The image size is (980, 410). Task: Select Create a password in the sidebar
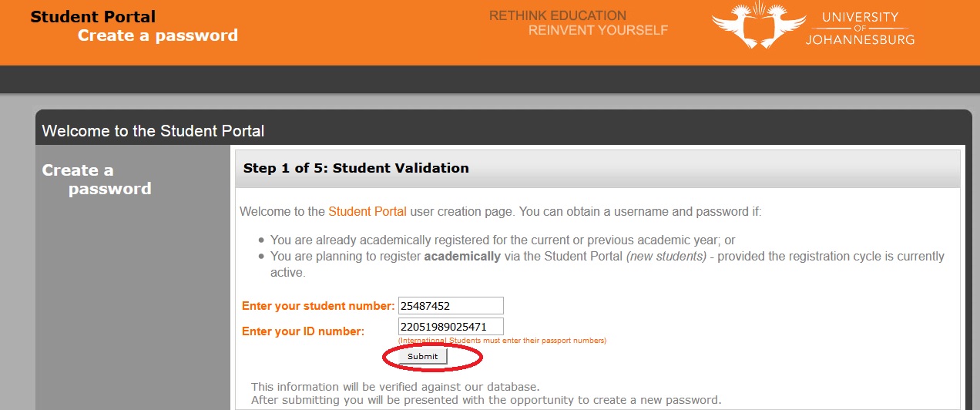[96, 180]
